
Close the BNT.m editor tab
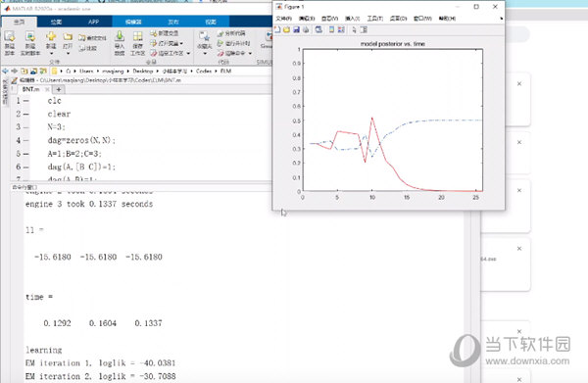coord(47,89)
